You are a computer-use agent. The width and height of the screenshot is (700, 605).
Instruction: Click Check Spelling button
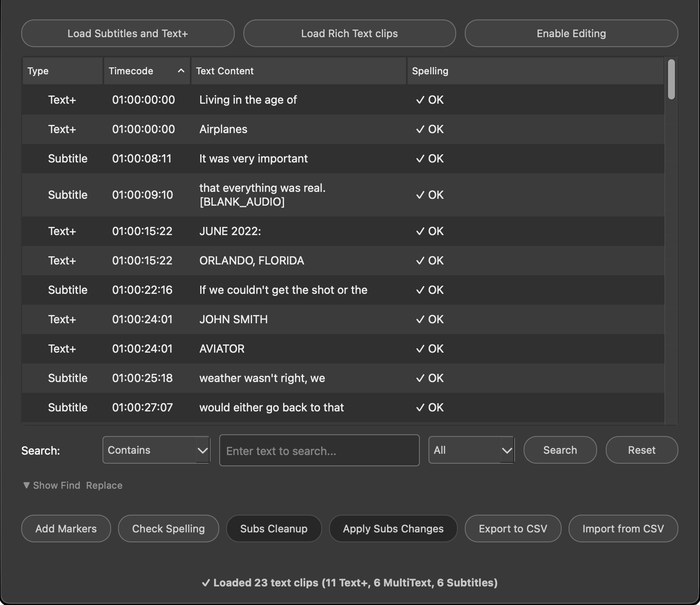tap(169, 529)
